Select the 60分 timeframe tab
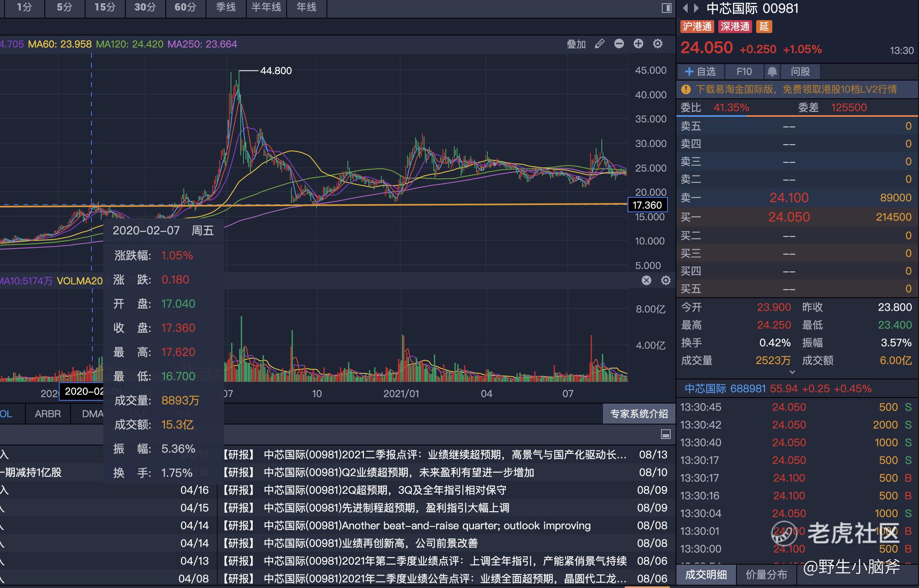Image resolution: width=919 pixels, height=588 pixels. [x=185, y=7]
